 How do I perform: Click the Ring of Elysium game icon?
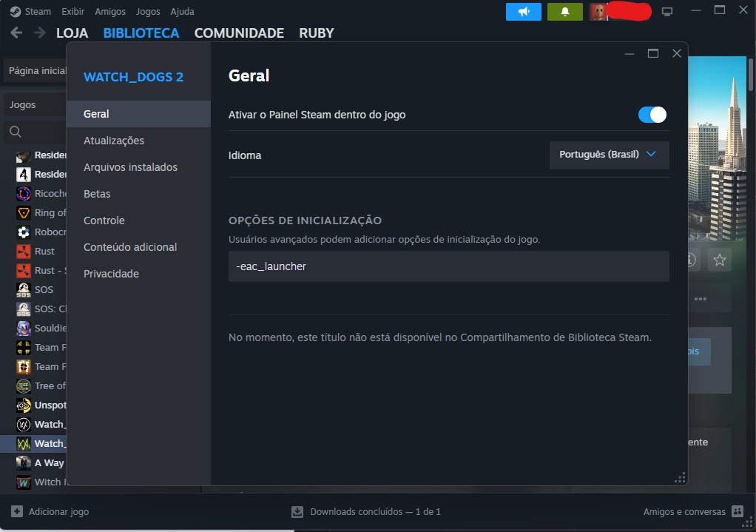pyautogui.click(x=24, y=212)
